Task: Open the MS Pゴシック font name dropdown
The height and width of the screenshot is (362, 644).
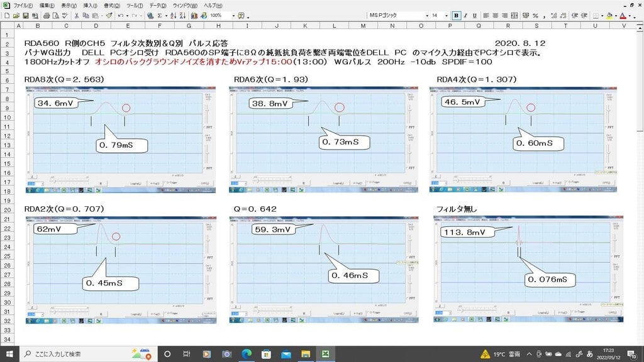Action: tap(428, 16)
